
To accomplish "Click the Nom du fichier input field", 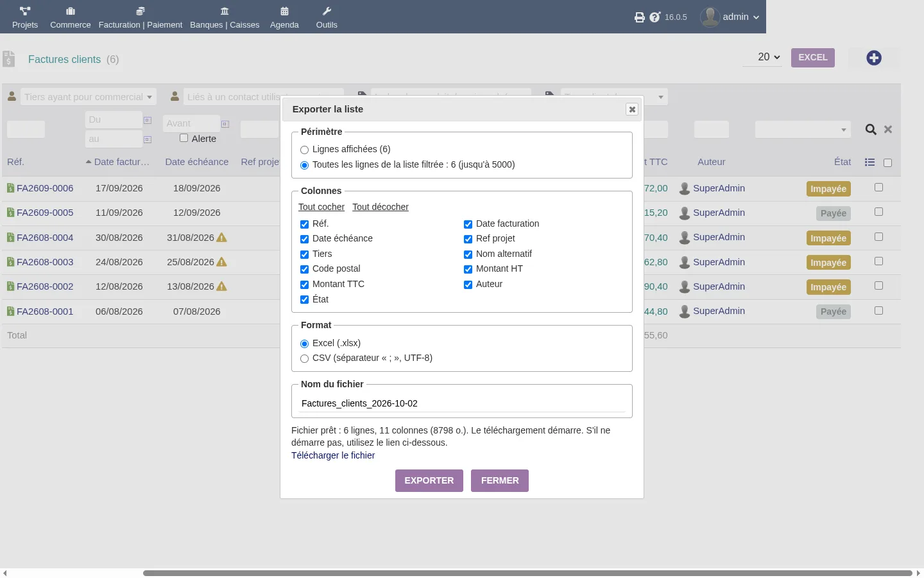I will (462, 403).
